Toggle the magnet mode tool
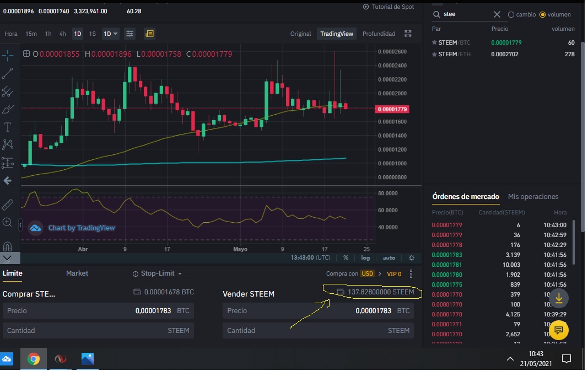 (8, 246)
